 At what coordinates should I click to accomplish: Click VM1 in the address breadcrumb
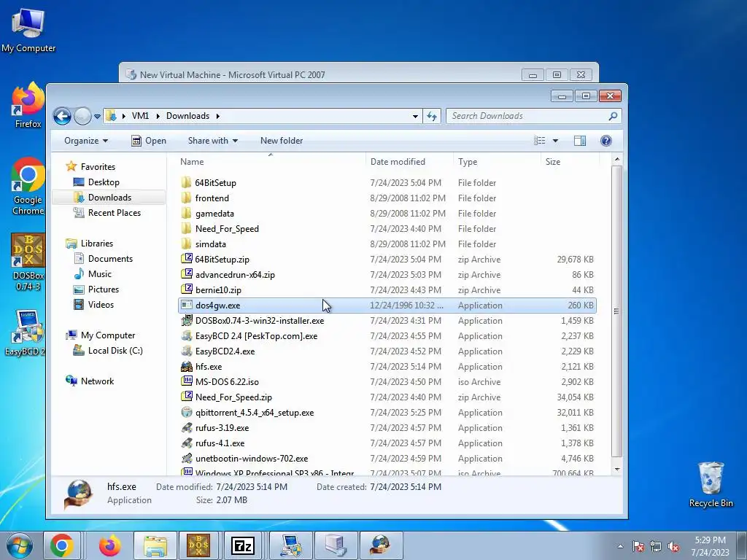click(x=140, y=116)
